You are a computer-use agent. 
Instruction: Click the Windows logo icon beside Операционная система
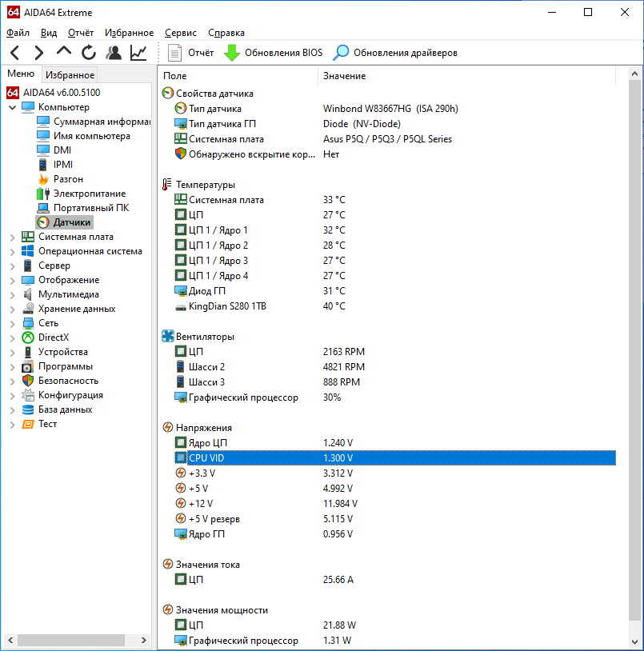28,251
